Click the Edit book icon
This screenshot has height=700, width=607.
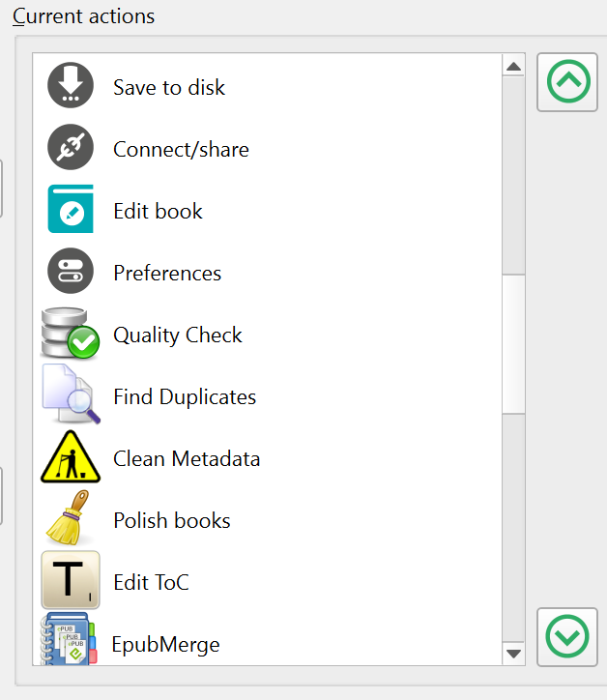click(71, 211)
